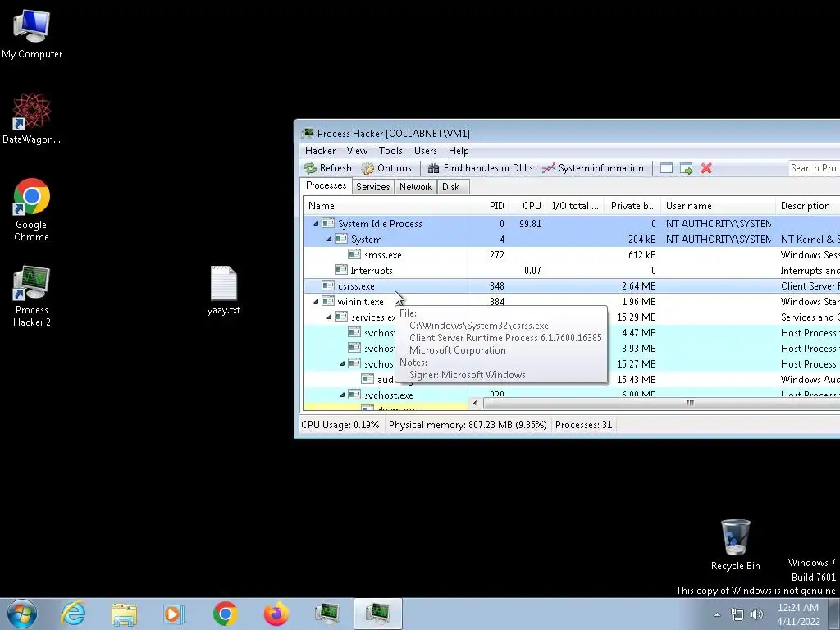The height and width of the screenshot is (630, 840).
Task: Switch to the Network tab
Action: [x=416, y=186]
